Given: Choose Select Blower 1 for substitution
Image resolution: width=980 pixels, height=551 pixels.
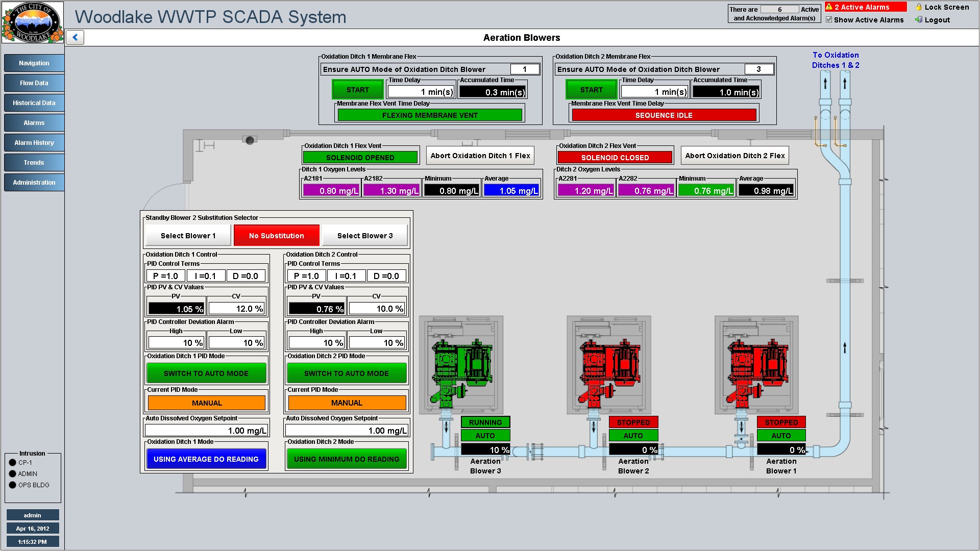Looking at the screenshot, I should 188,236.
